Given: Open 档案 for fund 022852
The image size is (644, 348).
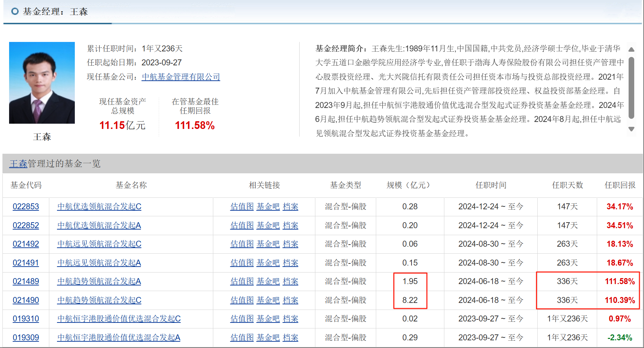Looking at the screenshot, I should [x=291, y=225].
